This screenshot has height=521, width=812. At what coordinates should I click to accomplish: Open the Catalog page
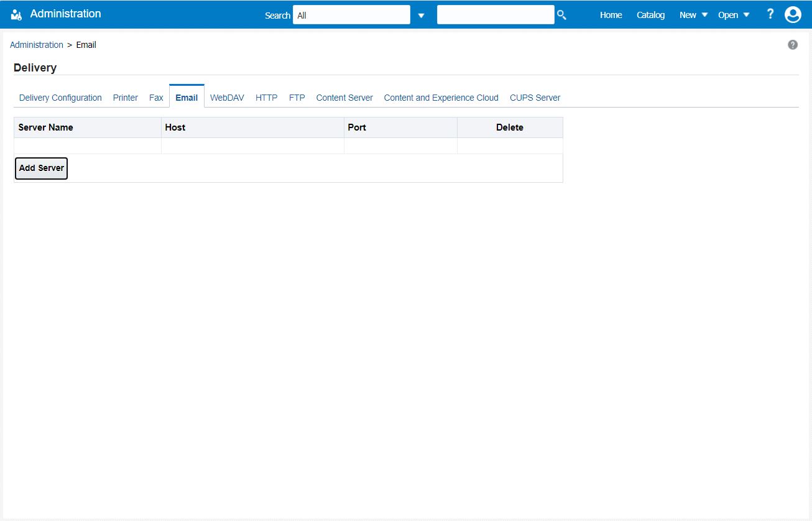(650, 15)
